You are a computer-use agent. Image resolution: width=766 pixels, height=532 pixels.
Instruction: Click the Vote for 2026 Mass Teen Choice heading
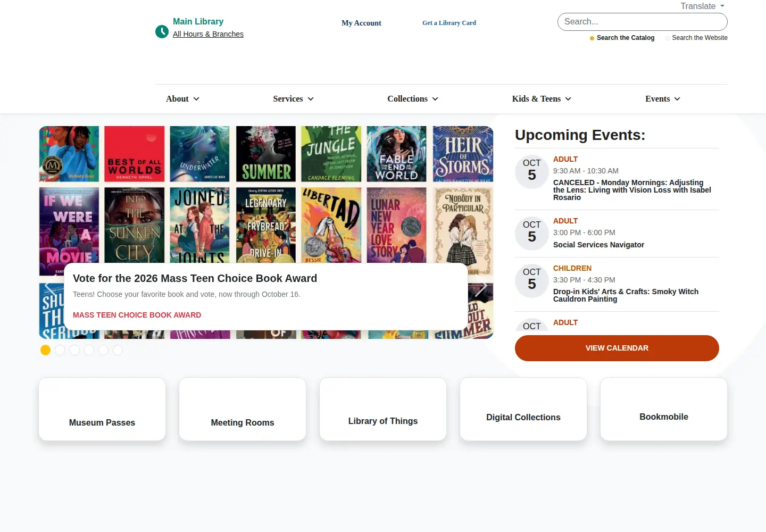tap(195, 278)
